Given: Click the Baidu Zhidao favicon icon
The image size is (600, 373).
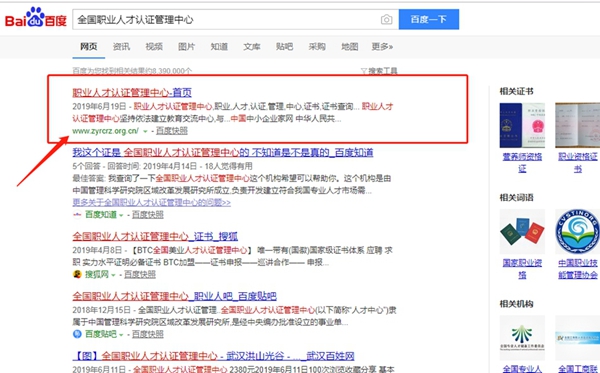Looking at the screenshot, I should pos(77,215).
